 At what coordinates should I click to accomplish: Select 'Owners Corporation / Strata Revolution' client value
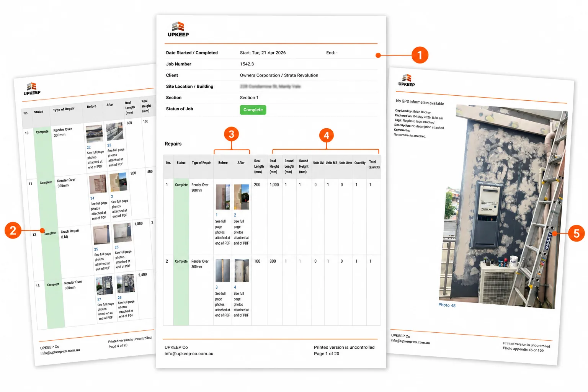click(x=279, y=75)
